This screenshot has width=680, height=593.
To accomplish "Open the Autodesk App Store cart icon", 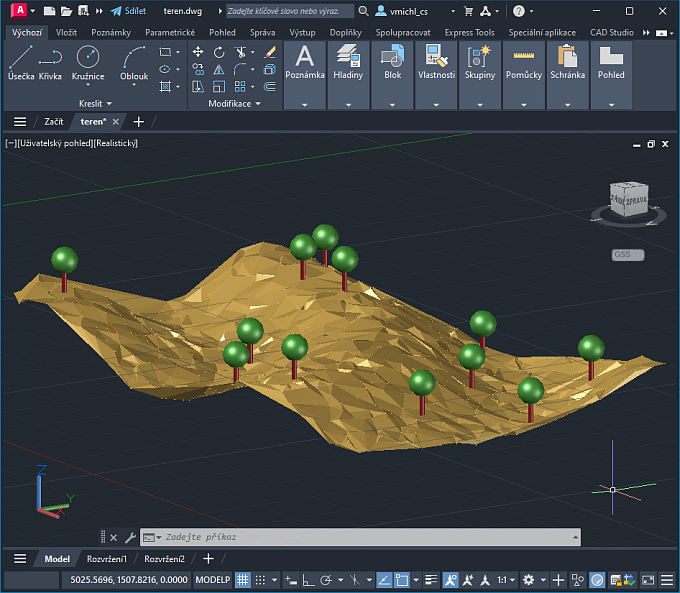I will pyautogui.click(x=468, y=11).
